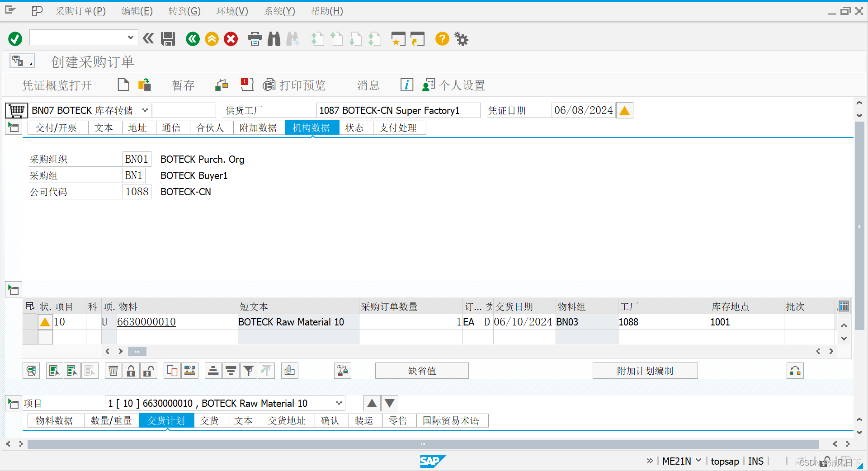Click the Unlock item open padlock icon

(149, 371)
